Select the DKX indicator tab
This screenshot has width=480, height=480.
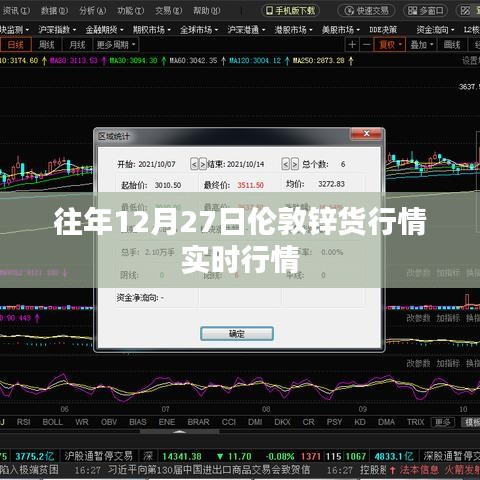pyautogui.click(x=282, y=422)
